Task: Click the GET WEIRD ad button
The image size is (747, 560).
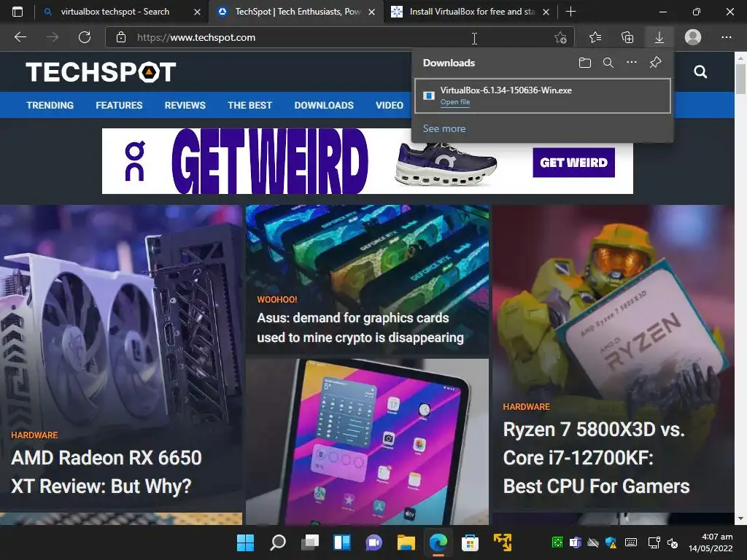Action: click(573, 163)
